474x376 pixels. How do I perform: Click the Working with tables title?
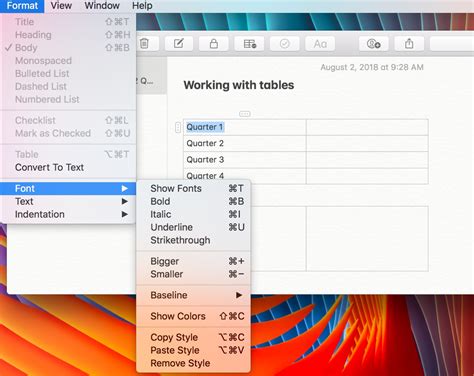click(239, 85)
